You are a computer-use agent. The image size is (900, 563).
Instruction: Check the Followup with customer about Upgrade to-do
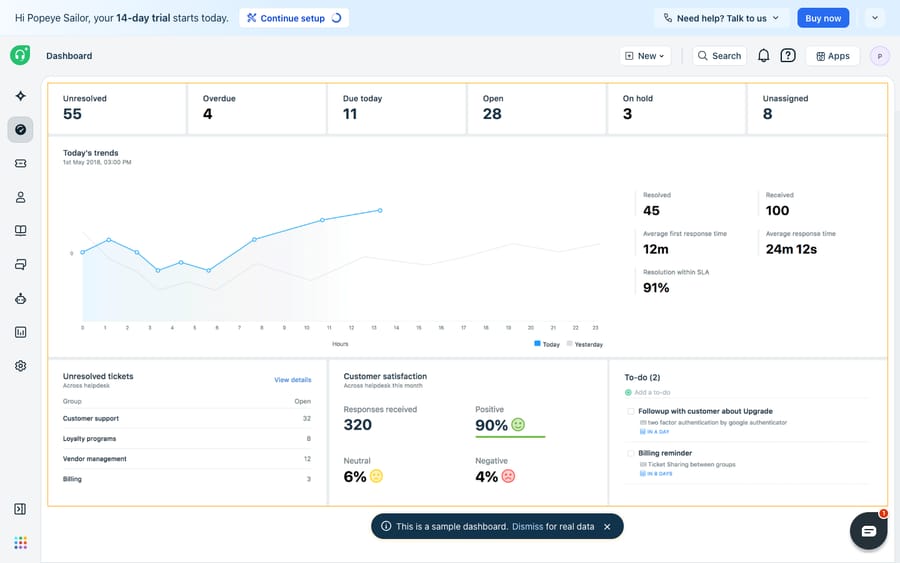(631, 411)
